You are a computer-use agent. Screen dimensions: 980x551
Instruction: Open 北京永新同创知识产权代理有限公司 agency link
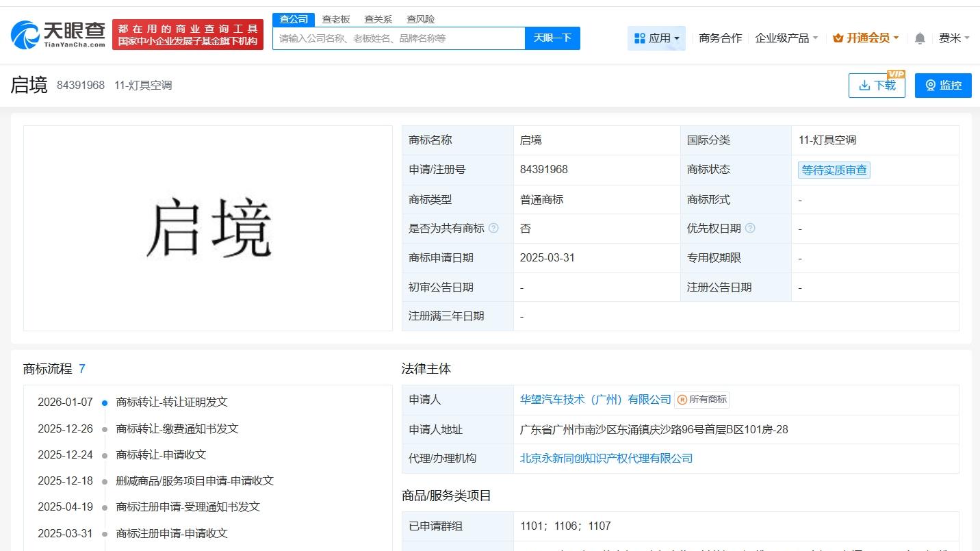(x=606, y=459)
